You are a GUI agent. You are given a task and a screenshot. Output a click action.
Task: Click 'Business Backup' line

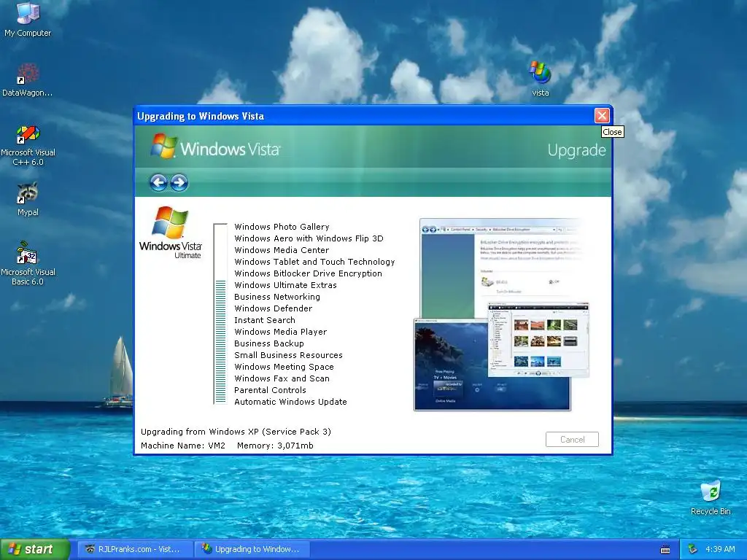pos(268,343)
